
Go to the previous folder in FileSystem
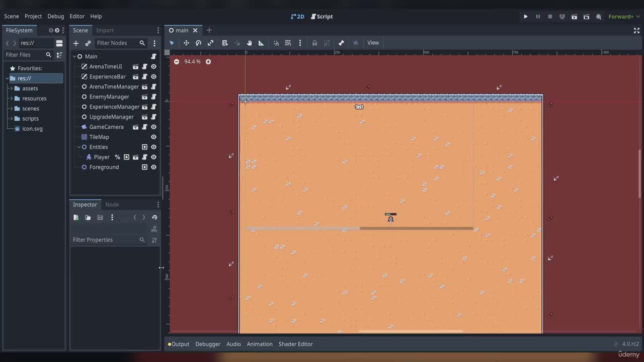tap(8, 43)
